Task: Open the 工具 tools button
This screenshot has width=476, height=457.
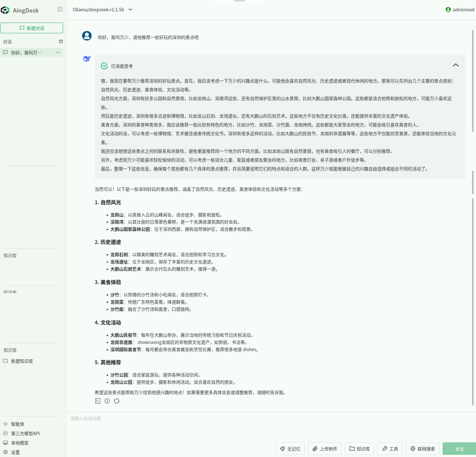Action: (x=390, y=449)
